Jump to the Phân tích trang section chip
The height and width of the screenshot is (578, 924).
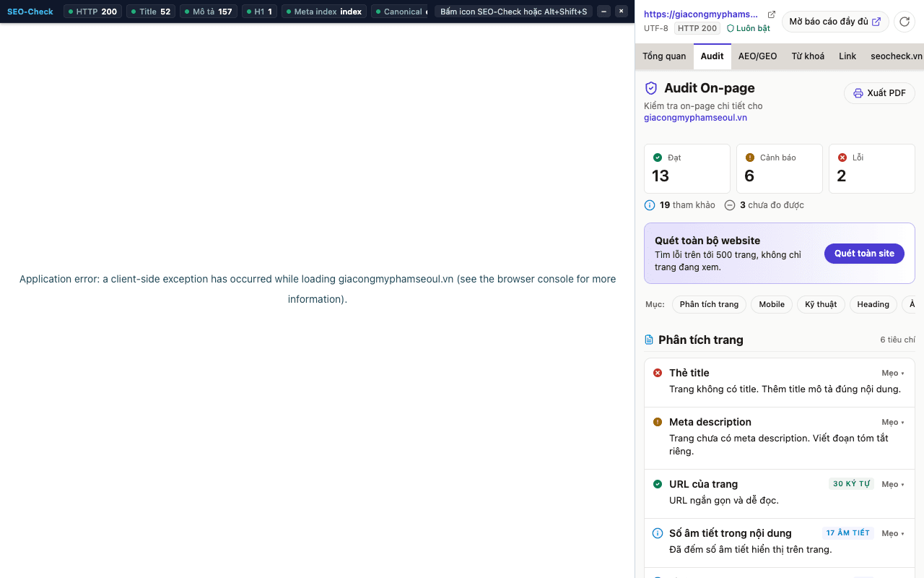(709, 304)
